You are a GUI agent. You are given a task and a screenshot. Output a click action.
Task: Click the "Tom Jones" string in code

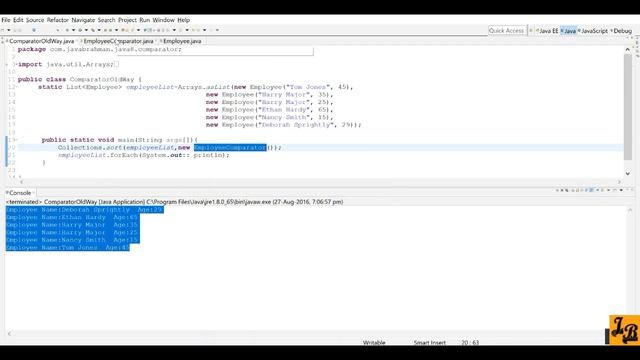[x=308, y=87]
